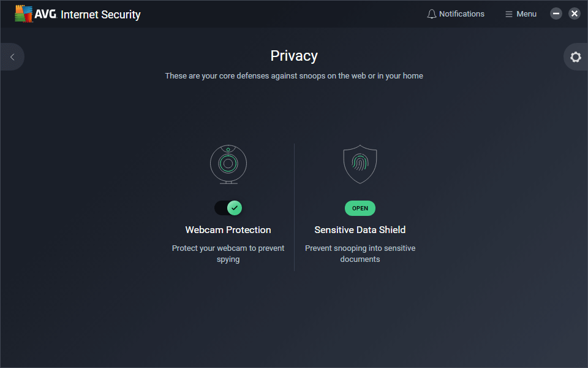Open the Sensitive Data Shield

pyautogui.click(x=360, y=208)
